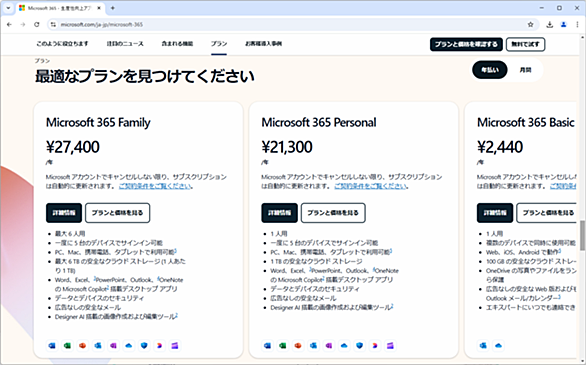
Task: Click the Clipchamp icon in Microsoft 365 Family card
Action: pyautogui.click(x=175, y=346)
